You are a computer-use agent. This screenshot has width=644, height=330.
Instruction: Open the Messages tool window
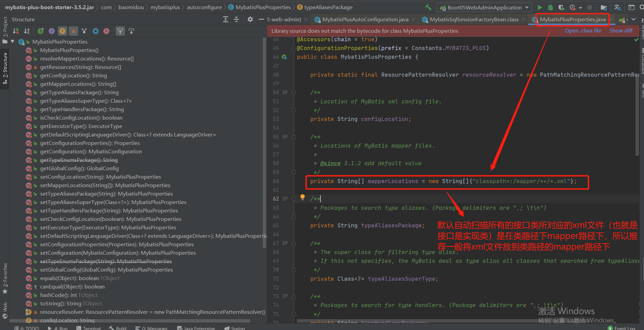151,328
